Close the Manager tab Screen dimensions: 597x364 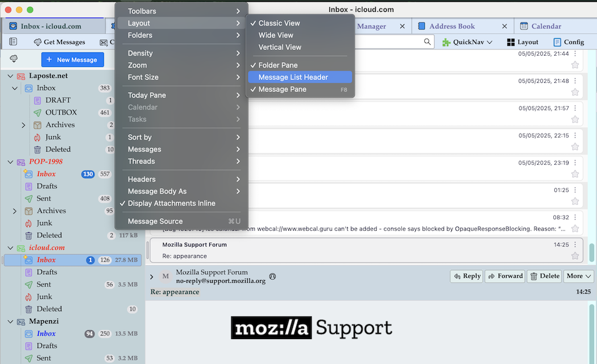click(402, 26)
